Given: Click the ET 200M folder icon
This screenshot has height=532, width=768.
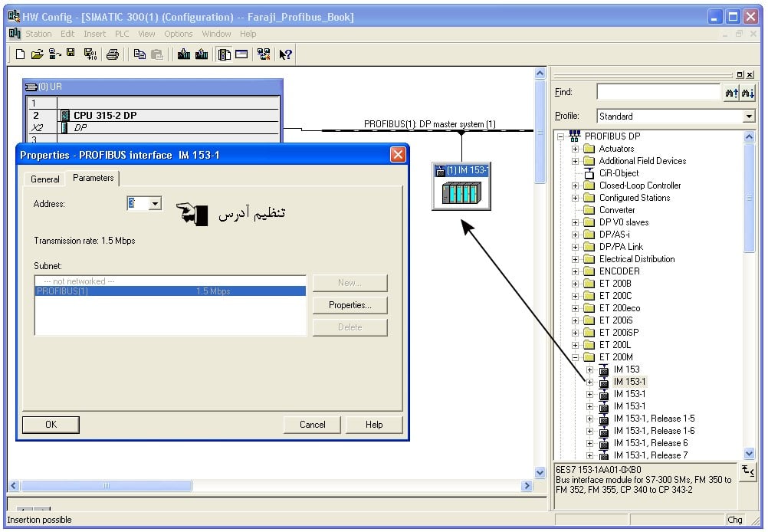Looking at the screenshot, I should point(589,357).
